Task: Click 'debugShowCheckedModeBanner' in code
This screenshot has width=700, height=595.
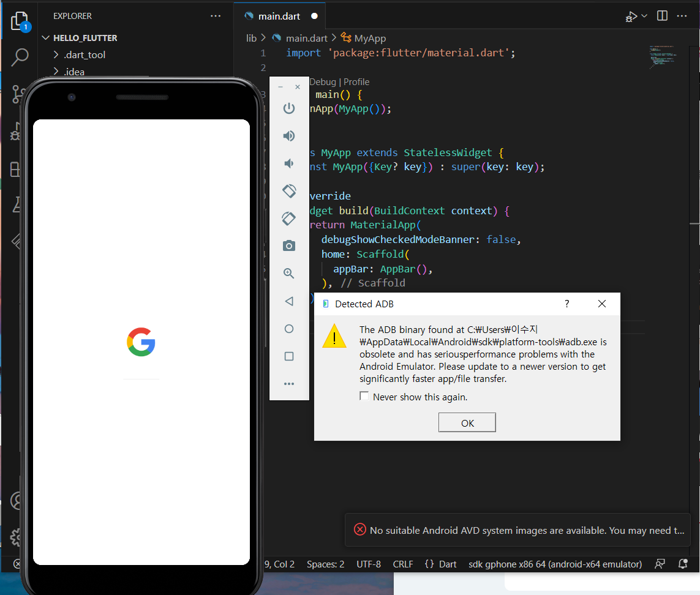Action: pos(397,240)
